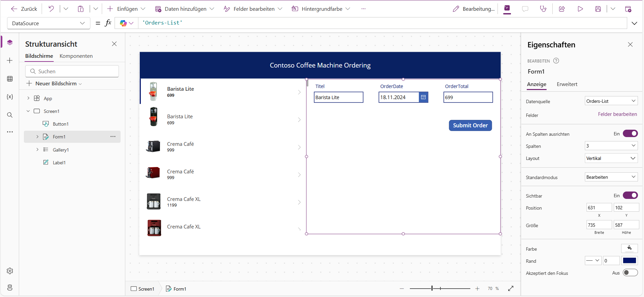Click the Suchen search field
The height and width of the screenshot is (297, 644).
pos(72,71)
